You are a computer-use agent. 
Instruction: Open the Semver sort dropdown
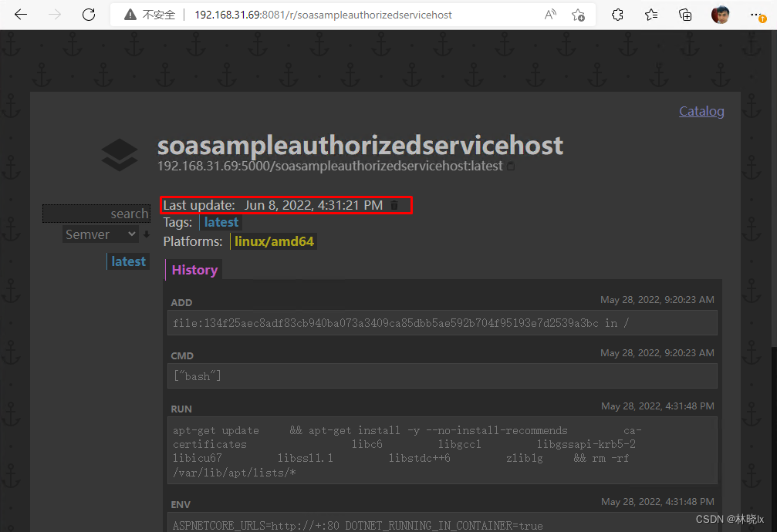coord(100,234)
